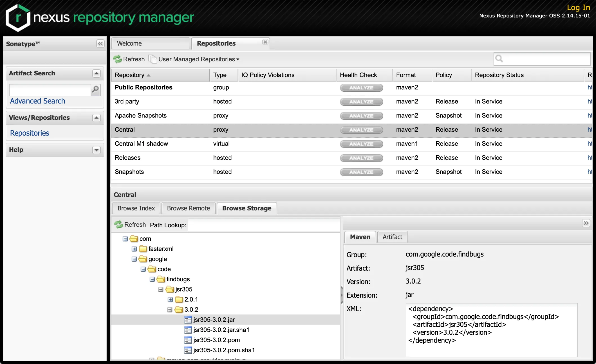The image size is (596, 364).
Task: Collapse the Views/Repositories section
Action: coord(97,118)
